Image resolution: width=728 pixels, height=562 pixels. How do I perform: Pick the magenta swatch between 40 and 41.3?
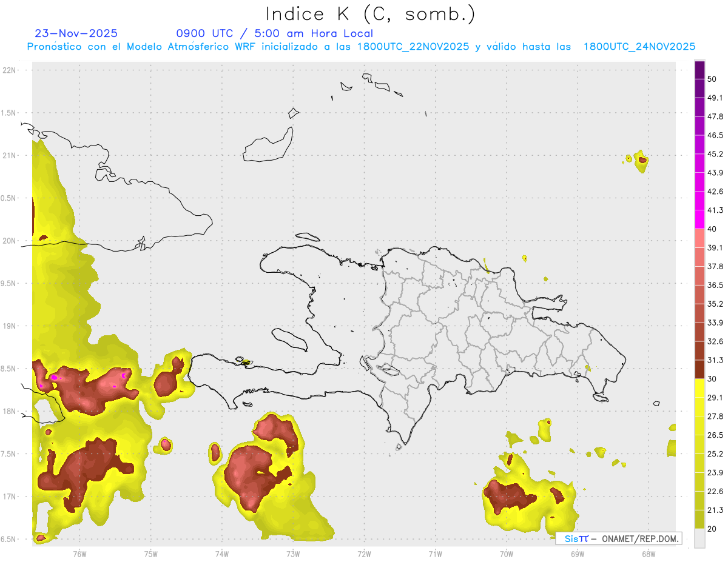(x=699, y=219)
